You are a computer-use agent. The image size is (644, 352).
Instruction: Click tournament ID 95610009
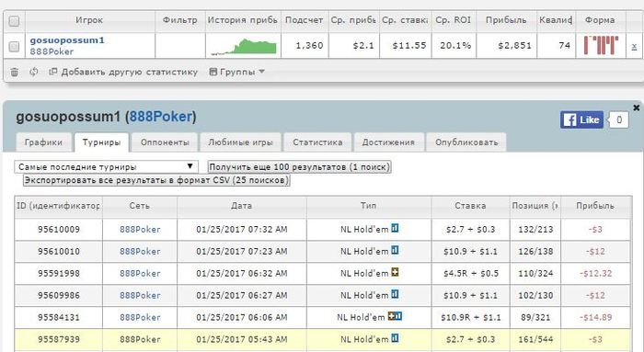click(x=59, y=230)
